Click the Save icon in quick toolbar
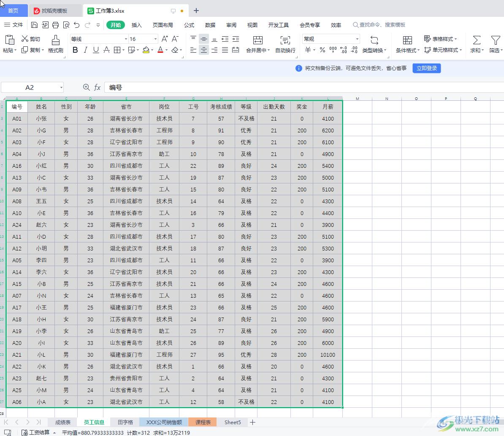 pos(34,25)
